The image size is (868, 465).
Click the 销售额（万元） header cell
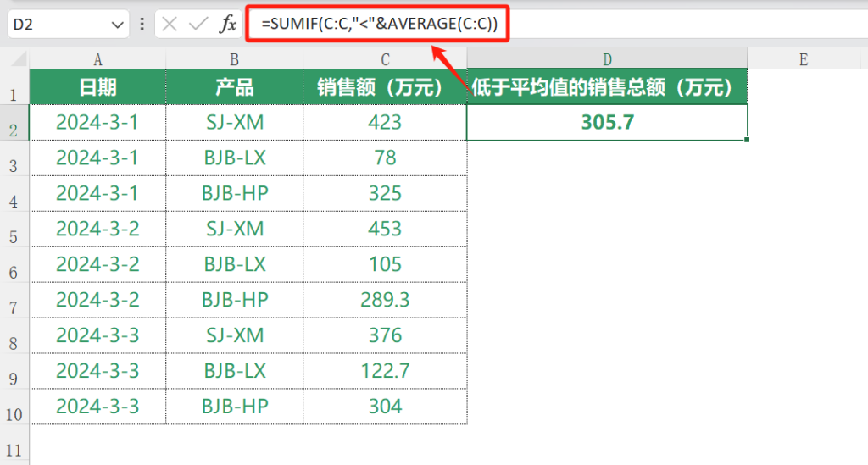coord(385,86)
